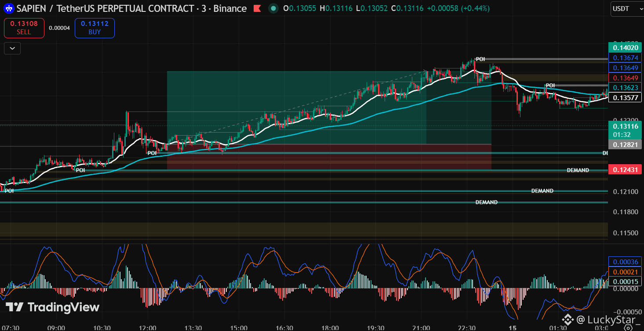This screenshot has height=331, width=644.
Task: Open chart settings hexagon gear icon
Action: click(628, 327)
